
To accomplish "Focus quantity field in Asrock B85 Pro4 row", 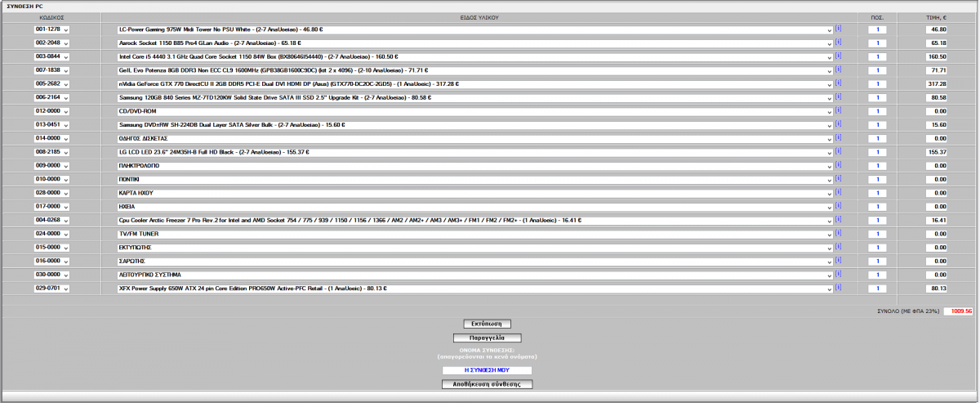I will coord(877,43).
